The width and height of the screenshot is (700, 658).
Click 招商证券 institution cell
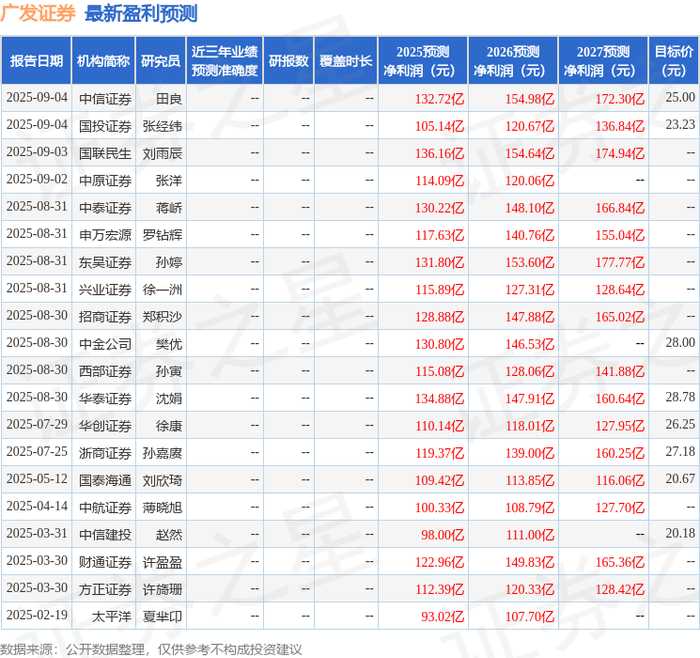(x=105, y=317)
